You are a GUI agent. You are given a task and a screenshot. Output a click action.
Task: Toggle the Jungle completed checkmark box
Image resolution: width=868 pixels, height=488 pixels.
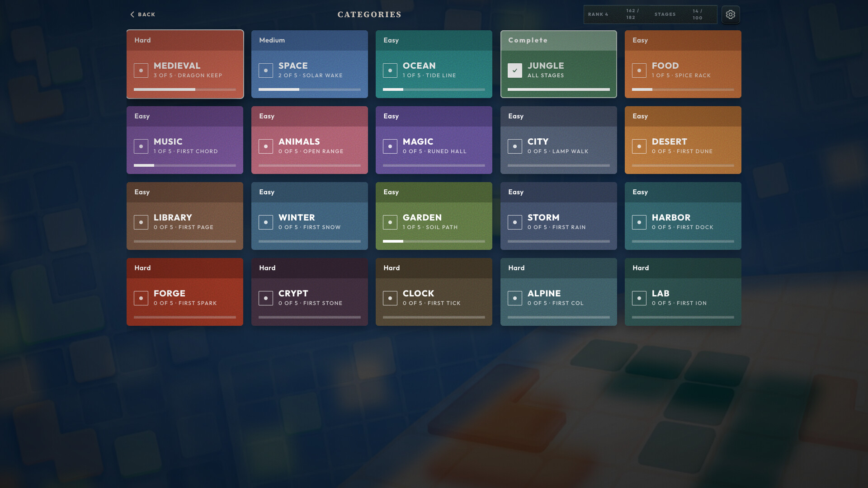tap(515, 70)
